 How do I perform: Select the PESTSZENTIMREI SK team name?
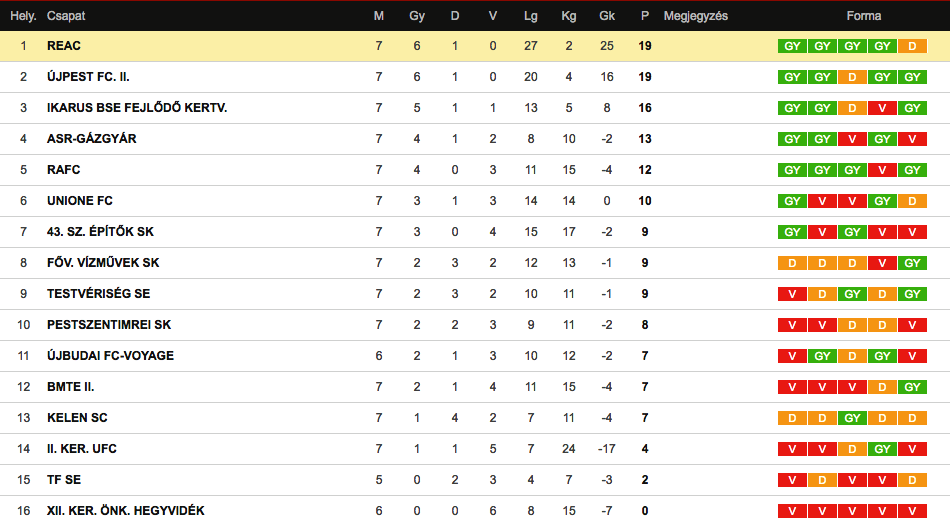(x=109, y=325)
